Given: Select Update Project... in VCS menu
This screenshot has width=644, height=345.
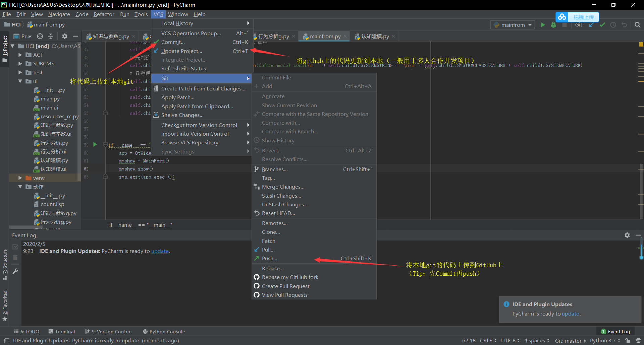Looking at the screenshot, I should 202,51.
